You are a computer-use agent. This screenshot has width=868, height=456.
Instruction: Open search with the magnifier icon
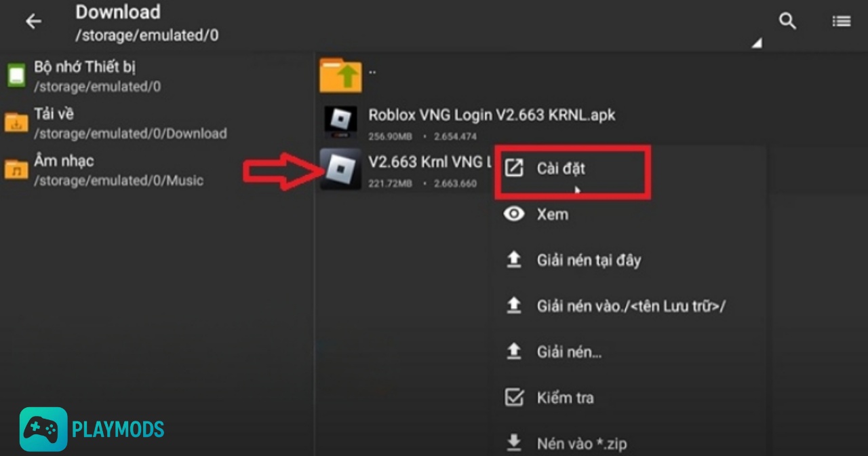787,21
